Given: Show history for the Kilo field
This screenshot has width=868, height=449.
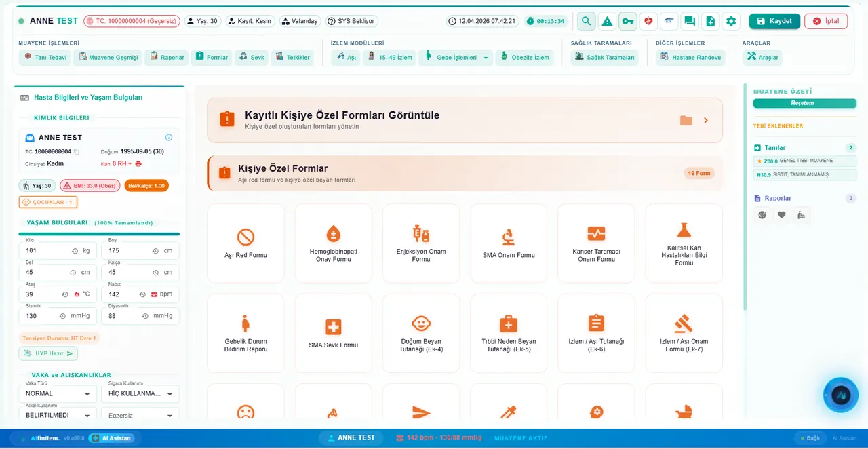Looking at the screenshot, I should pyautogui.click(x=75, y=251).
